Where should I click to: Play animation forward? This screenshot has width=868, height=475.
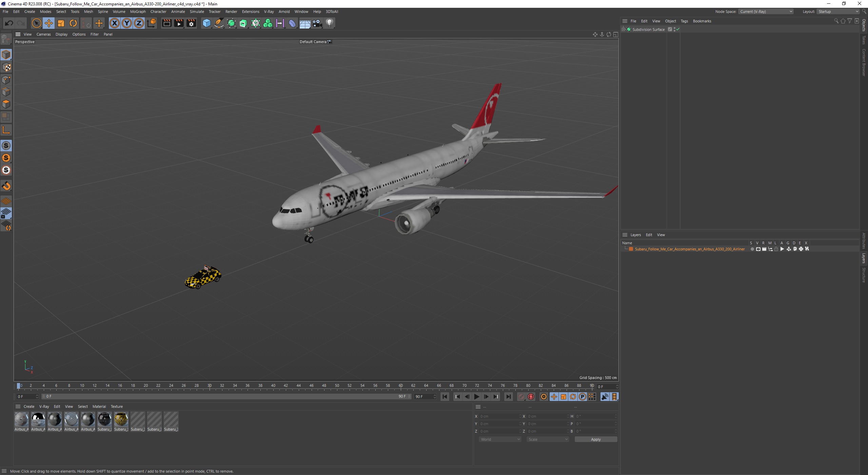(x=476, y=397)
